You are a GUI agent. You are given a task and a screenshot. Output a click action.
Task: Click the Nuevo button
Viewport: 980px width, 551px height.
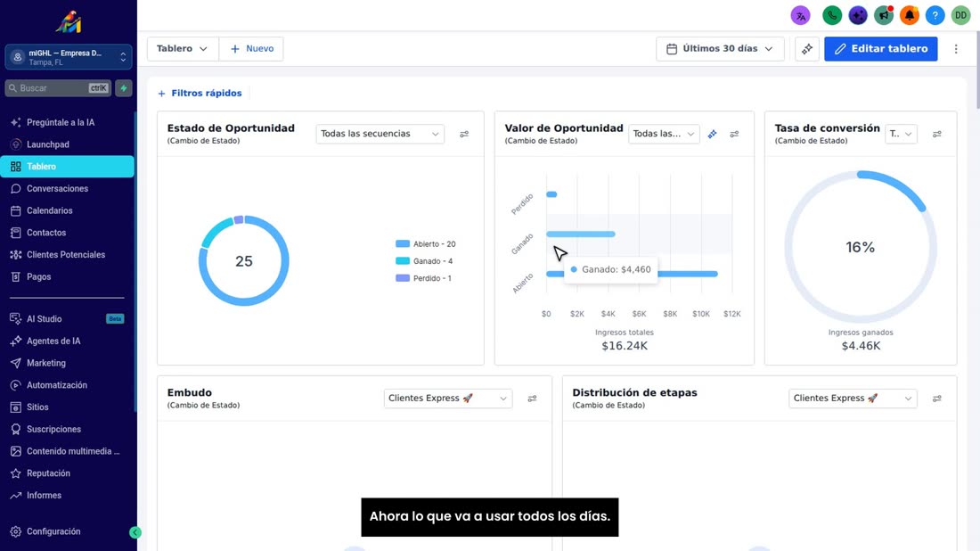click(251, 49)
